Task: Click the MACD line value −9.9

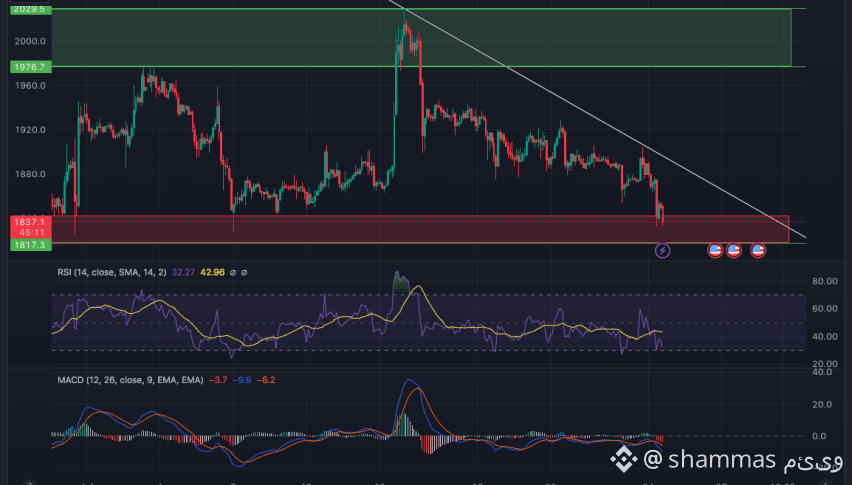Action: pos(242,380)
